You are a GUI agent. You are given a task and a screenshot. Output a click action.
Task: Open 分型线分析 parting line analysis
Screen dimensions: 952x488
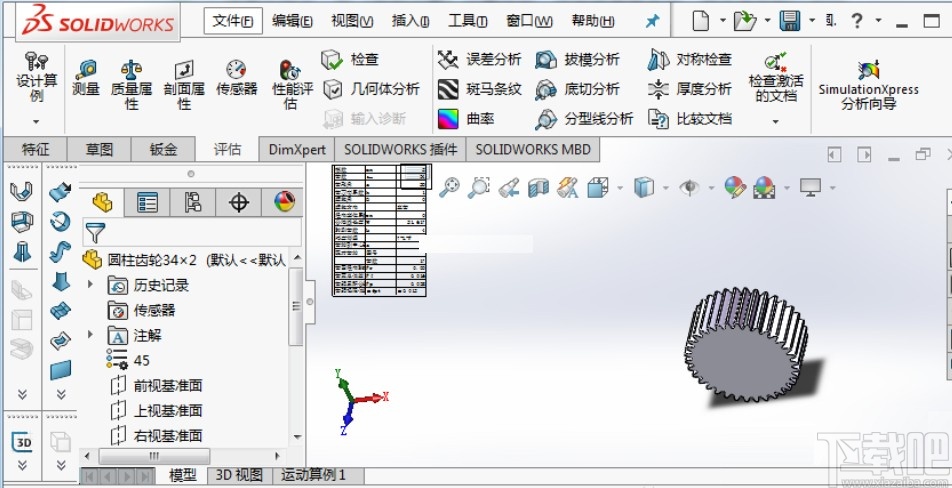[x=584, y=118]
